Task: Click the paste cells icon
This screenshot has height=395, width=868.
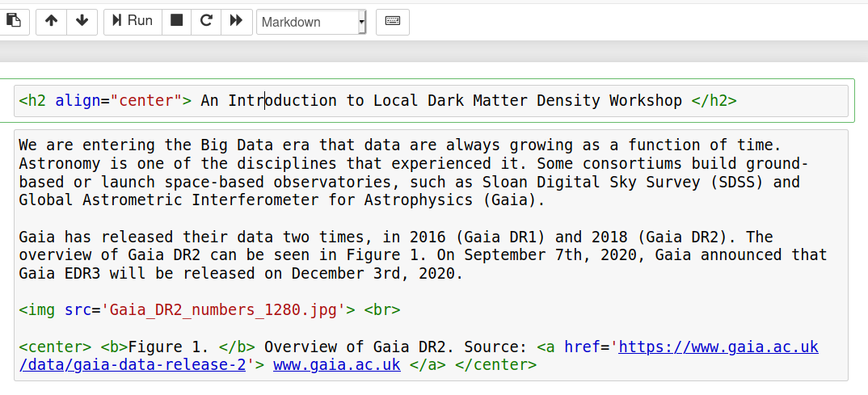Action: click(x=12, y=22)
